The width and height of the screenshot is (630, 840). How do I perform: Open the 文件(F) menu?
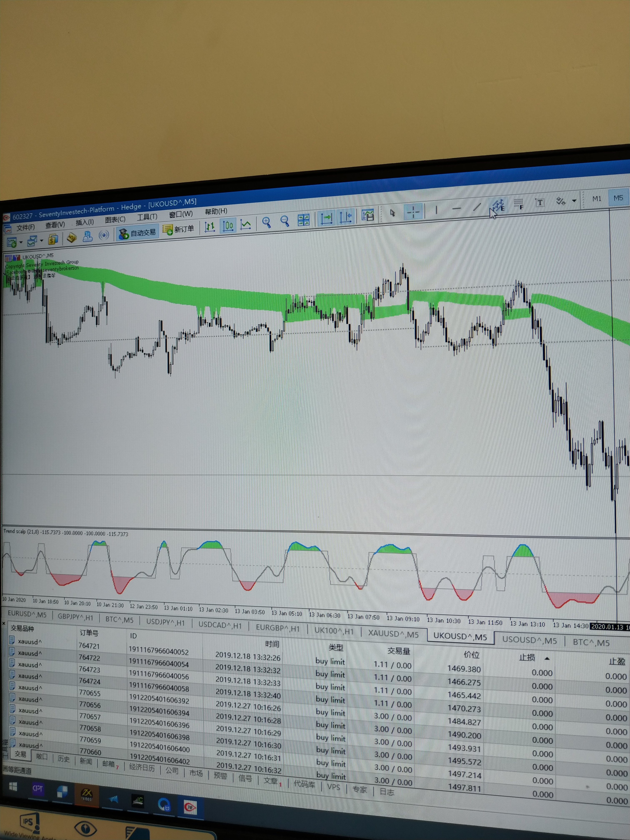(x=25, y=227)
